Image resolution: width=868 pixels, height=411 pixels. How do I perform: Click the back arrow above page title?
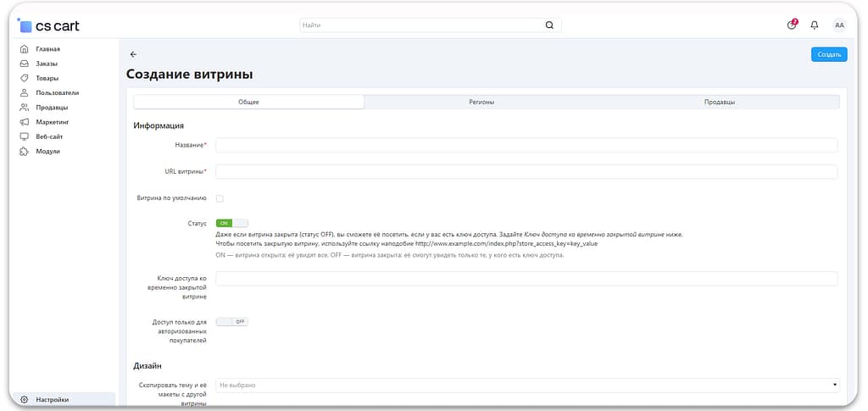coord(133,54)
